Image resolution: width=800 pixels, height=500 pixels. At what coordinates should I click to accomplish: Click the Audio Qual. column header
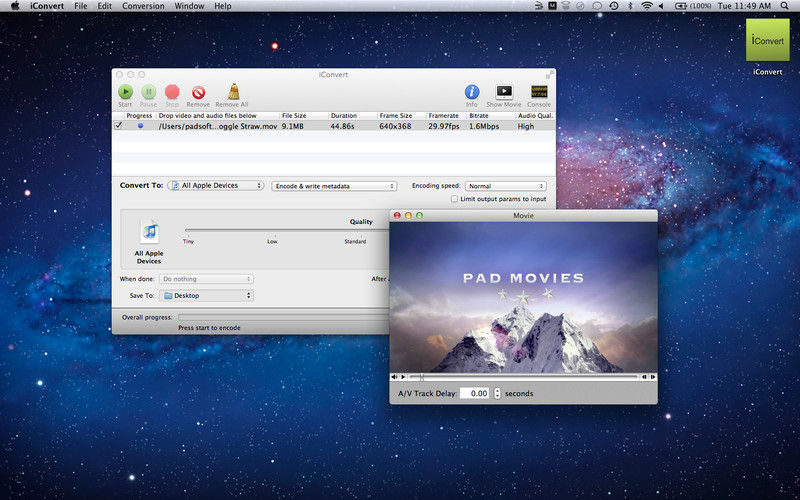click(534, 116)
